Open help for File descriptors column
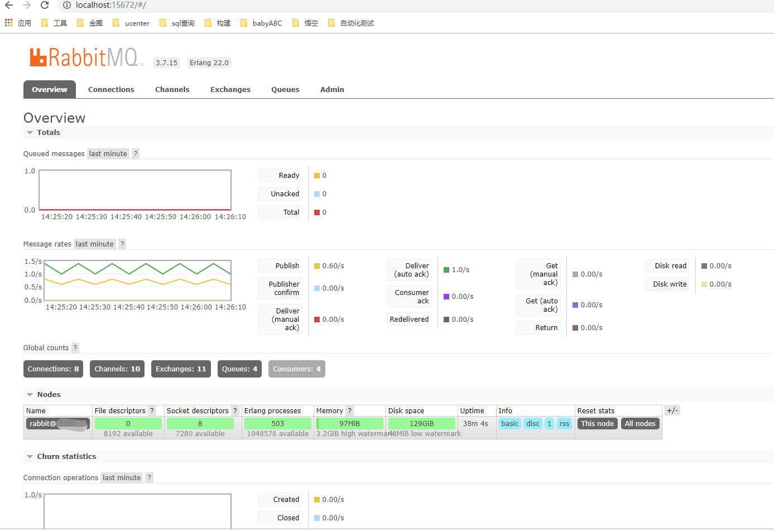The image size is (774, 532). pyautogui.click(x=152, y=411)
